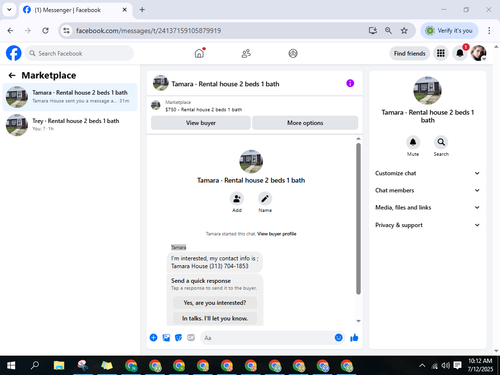Send quick response In talks. I'll let you know.
Viewport: 500px width, 375px height.
pos(215,318)
